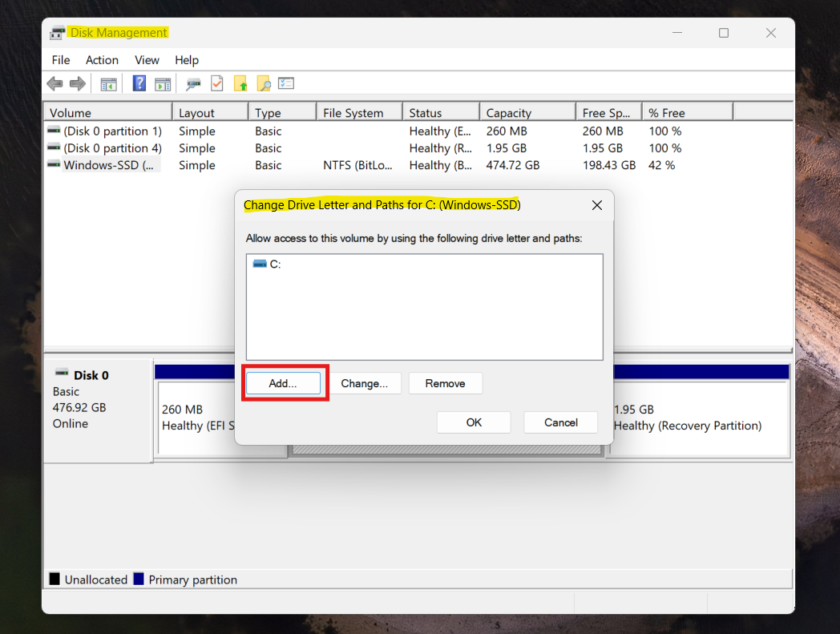Screen dimensions: 840x634
Task: Confirm the dialog with OK
Action: 474,422
